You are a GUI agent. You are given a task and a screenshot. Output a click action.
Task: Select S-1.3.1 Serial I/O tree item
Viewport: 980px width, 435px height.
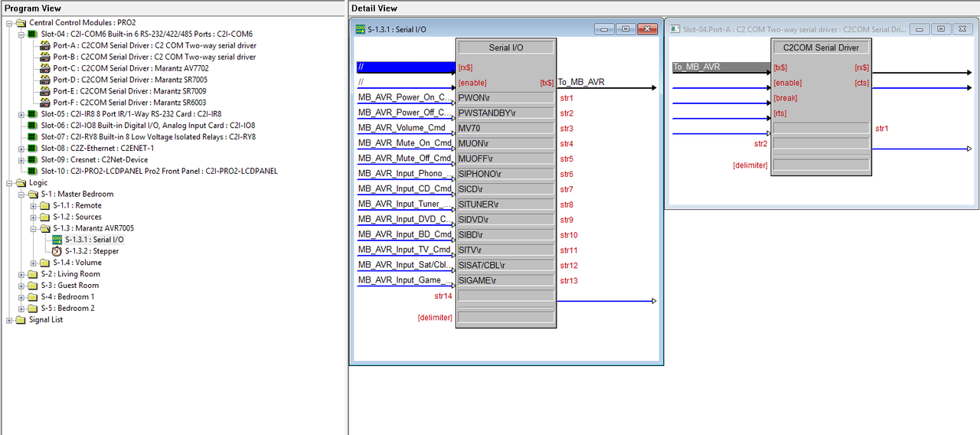pos(94,240)
